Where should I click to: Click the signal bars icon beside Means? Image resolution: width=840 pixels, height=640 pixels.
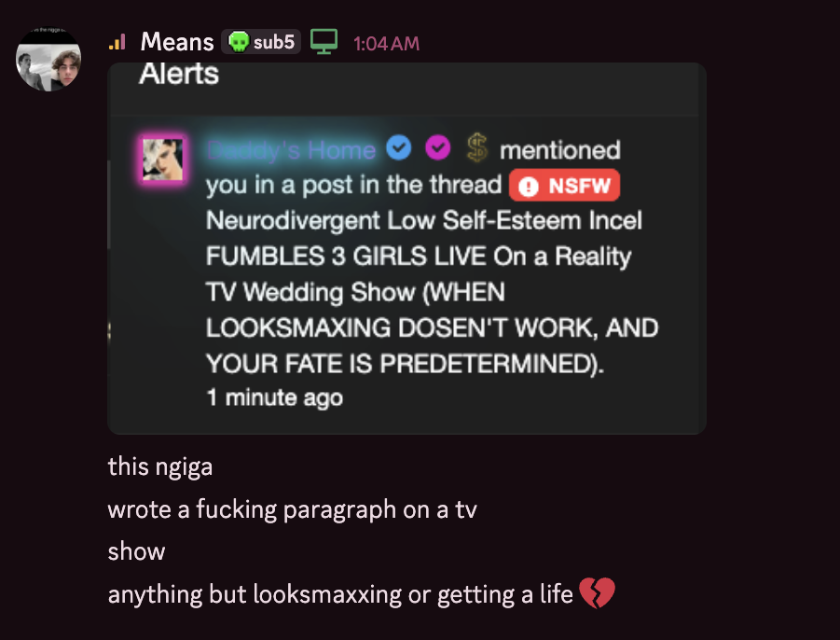(x=117, y=42)
